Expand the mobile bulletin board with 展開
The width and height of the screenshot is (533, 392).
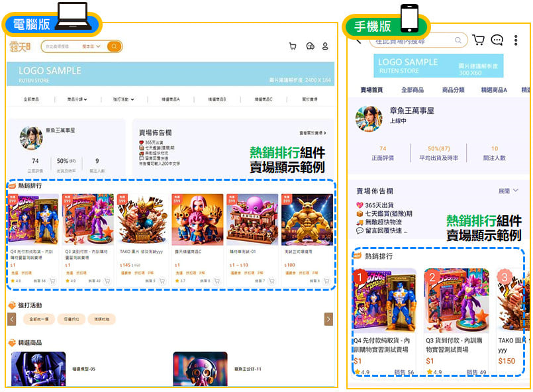click(508, 191)
